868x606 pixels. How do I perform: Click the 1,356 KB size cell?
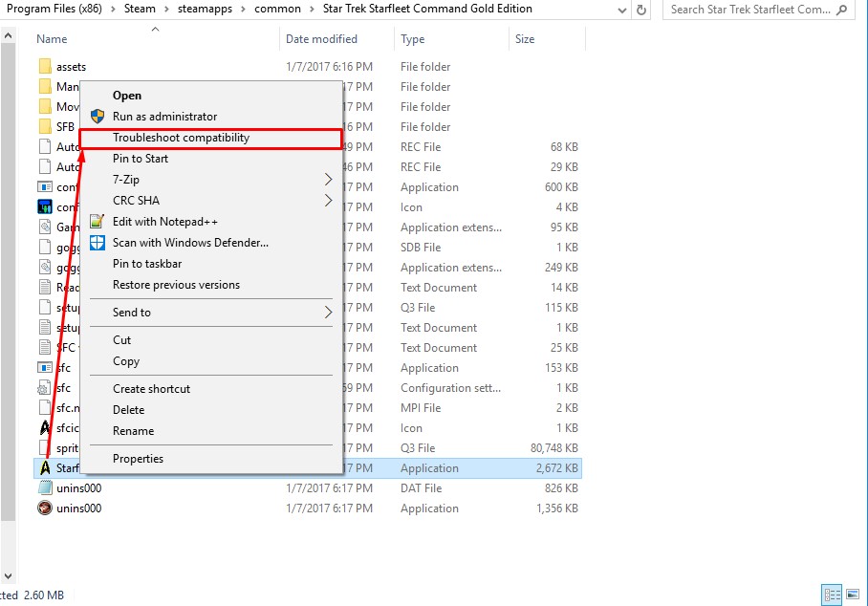click(557, 509)
